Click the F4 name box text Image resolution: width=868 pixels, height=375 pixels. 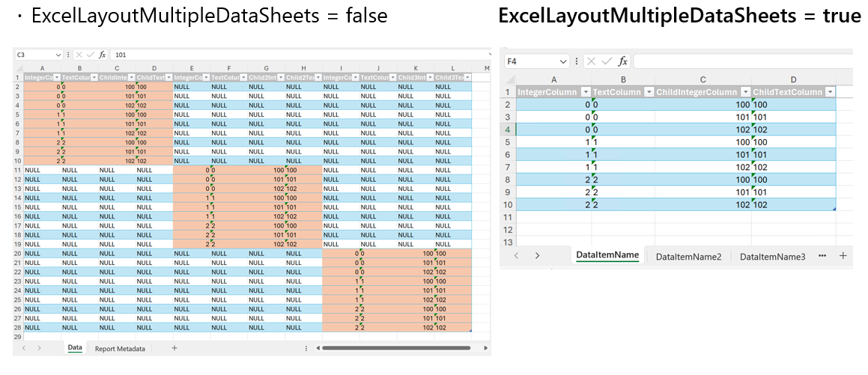pyautogui.click(x=512, y=61)
